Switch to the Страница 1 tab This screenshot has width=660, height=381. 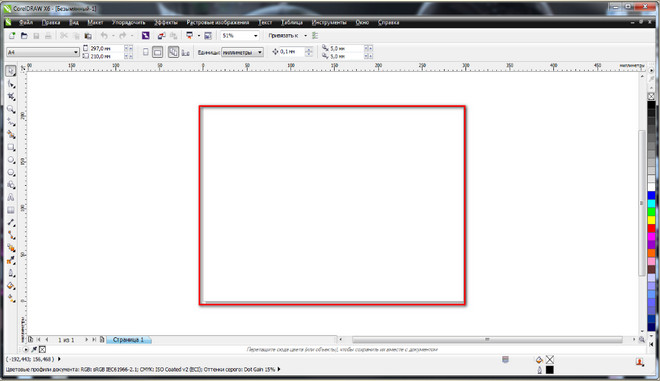[x=128, y=339]
